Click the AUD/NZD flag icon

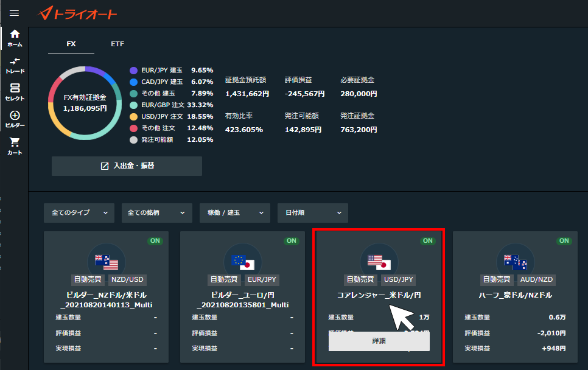(x=515, y=262)
